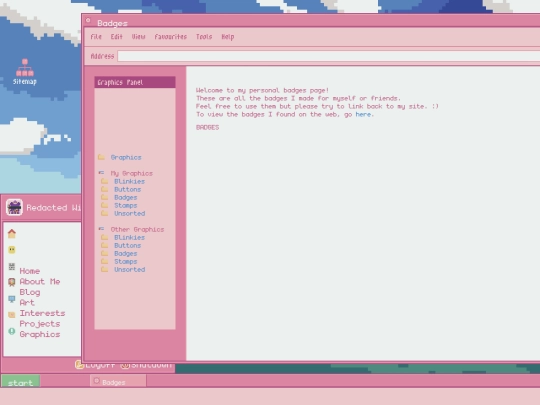The width and height of the screenshot is (540, 405).
Task: Click the Logoff icon
Action: click(79, 365)
